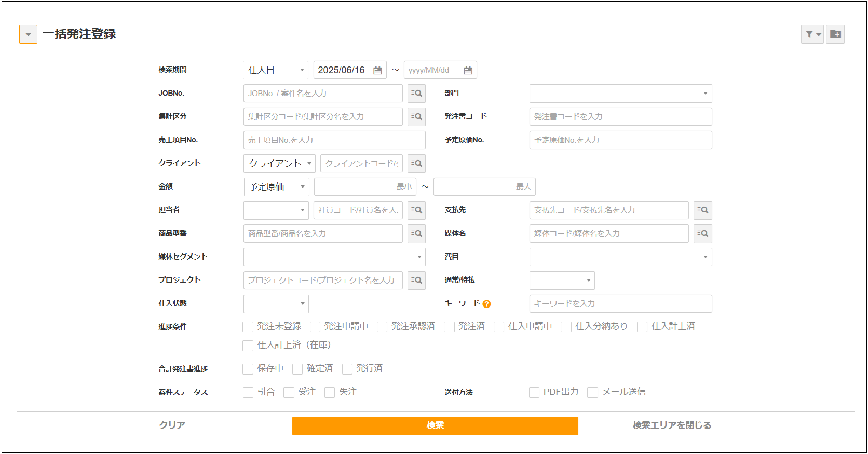Open the menu arrow beside 一括発注登録 title
This screenshot has width=868, height=454.
(x=28, y=34)
